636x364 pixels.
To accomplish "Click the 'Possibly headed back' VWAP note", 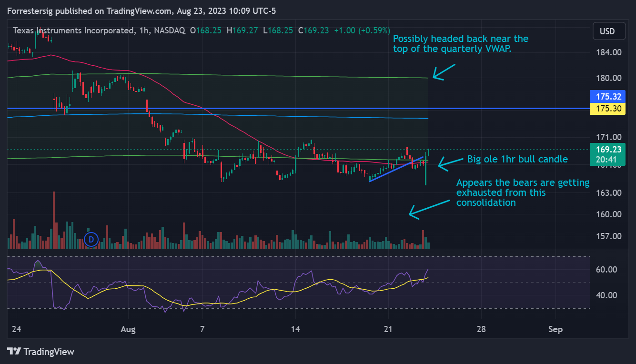I will click(x=461, y=43).
